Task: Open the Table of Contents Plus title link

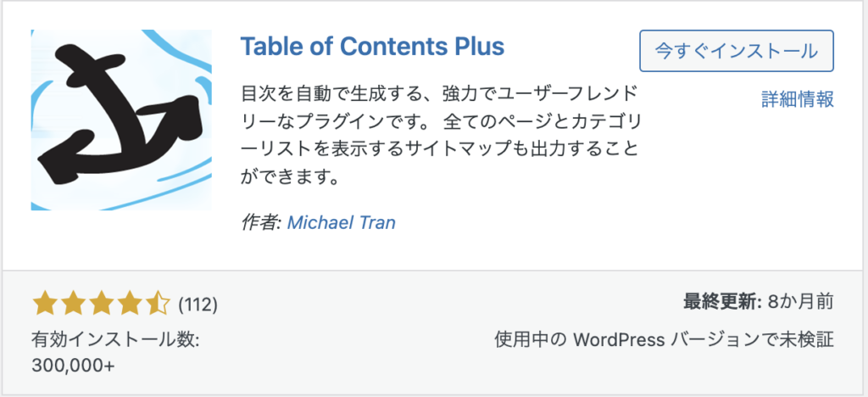Action: pos(372,46)
